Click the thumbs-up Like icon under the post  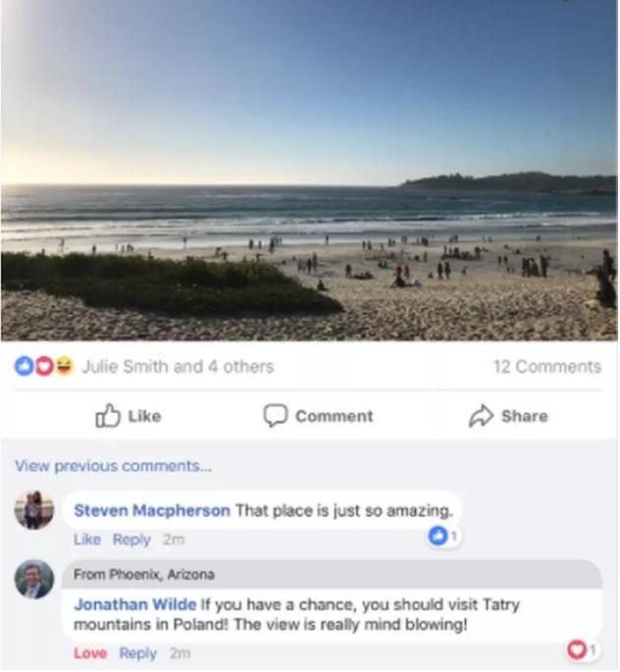pyautogui.click(x=108, y=415)
